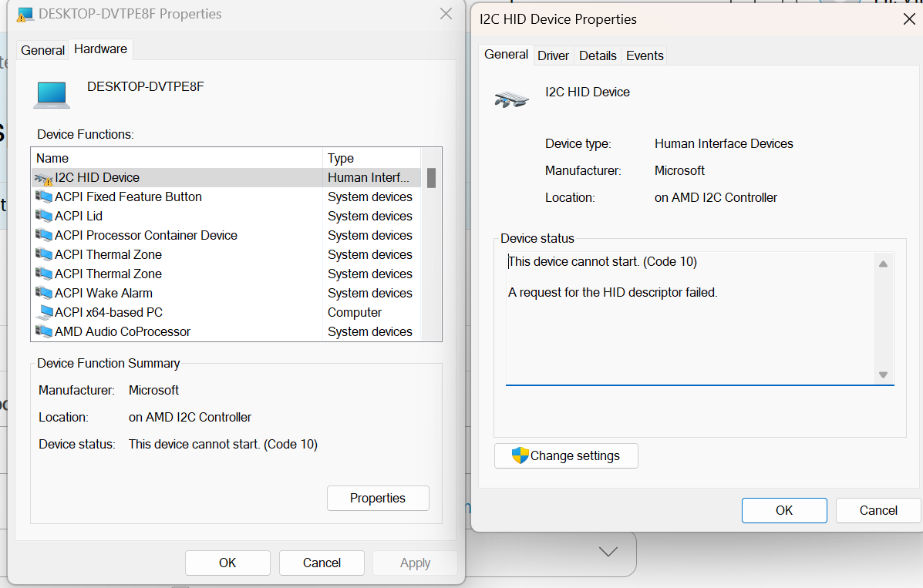
Task: Select ACPI Thermal Zone in the device list
Action: coord(108,254)
